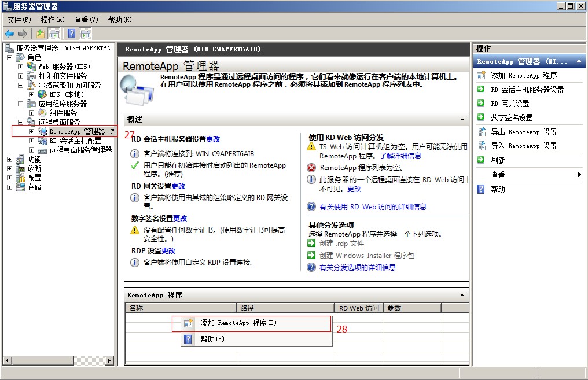Screen dimensions: 588x380
Task: Collapse the RemoteApp 程序 list section
Action: click(x=462, y=295)
